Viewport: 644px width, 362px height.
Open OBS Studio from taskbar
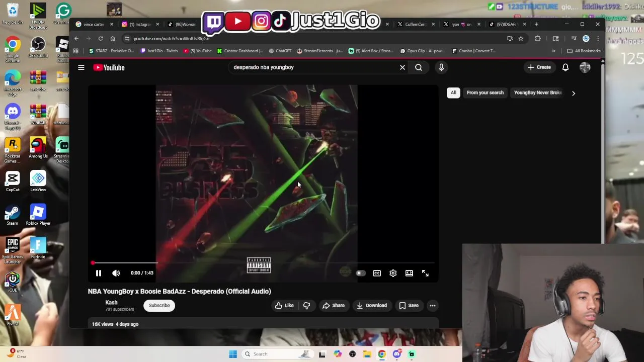352,354
